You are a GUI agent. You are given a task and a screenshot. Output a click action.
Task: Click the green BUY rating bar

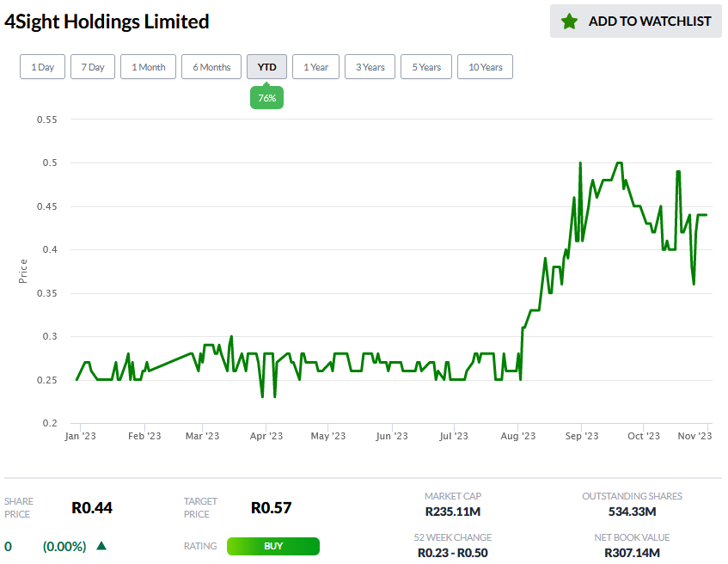(273, 546)
